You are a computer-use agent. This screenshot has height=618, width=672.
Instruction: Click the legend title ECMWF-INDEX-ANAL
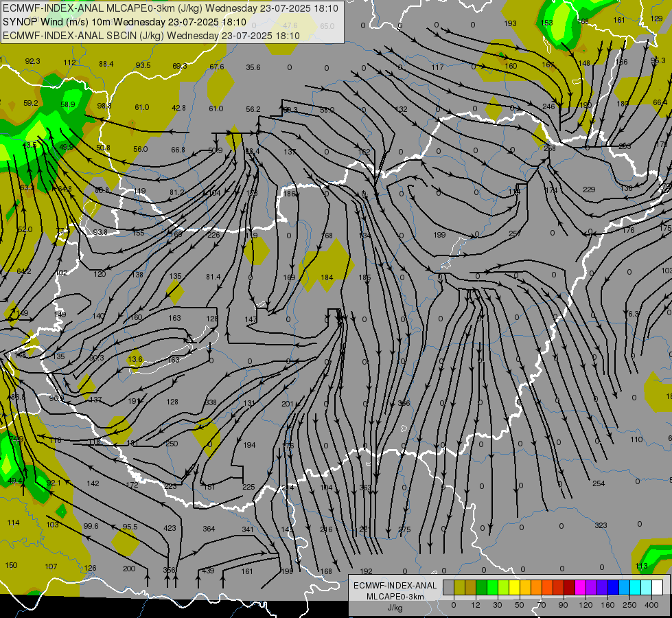click(x=395, y=586)
